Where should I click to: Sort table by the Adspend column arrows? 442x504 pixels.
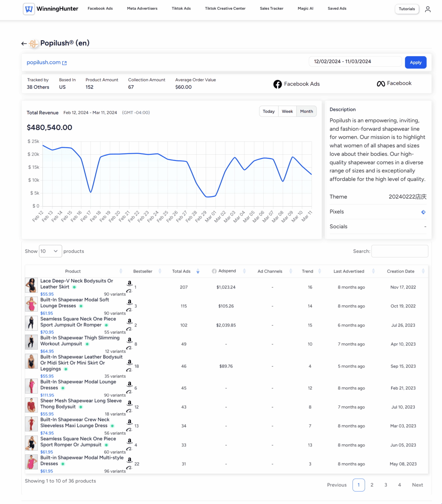pos(244,271)
